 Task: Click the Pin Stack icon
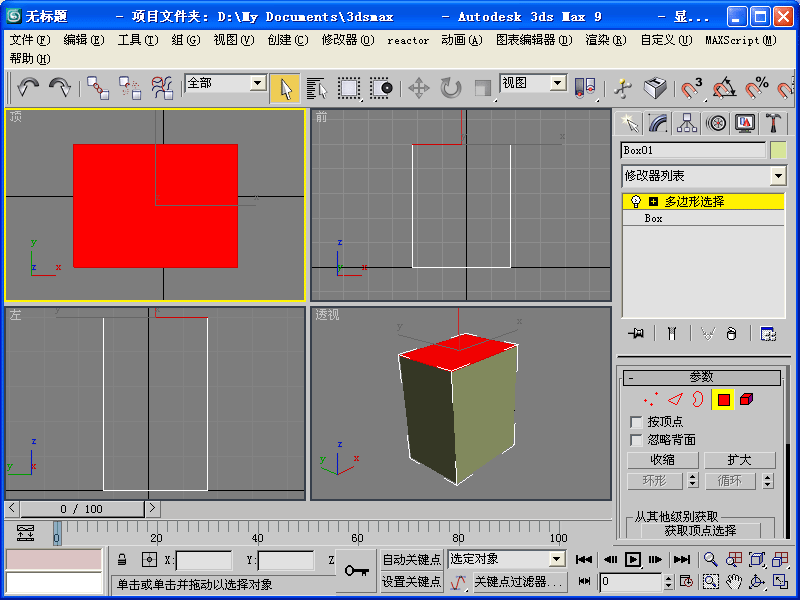(x=634, y=334)
